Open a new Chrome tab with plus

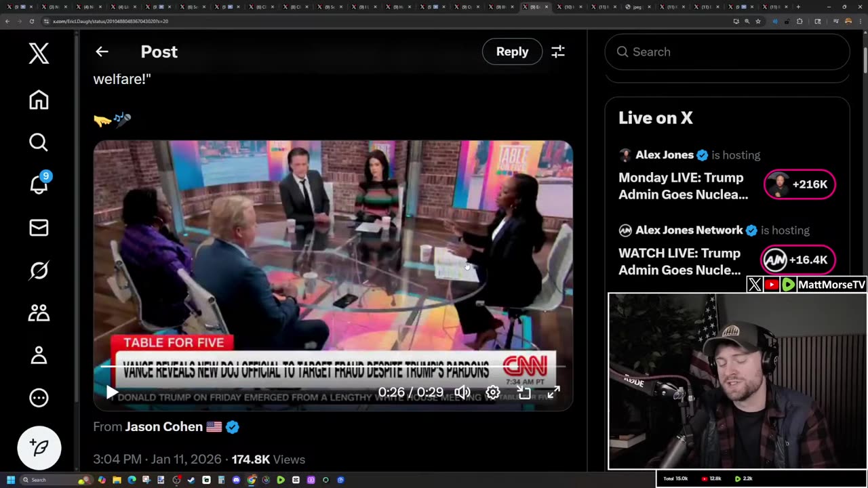tap(798, 7)
